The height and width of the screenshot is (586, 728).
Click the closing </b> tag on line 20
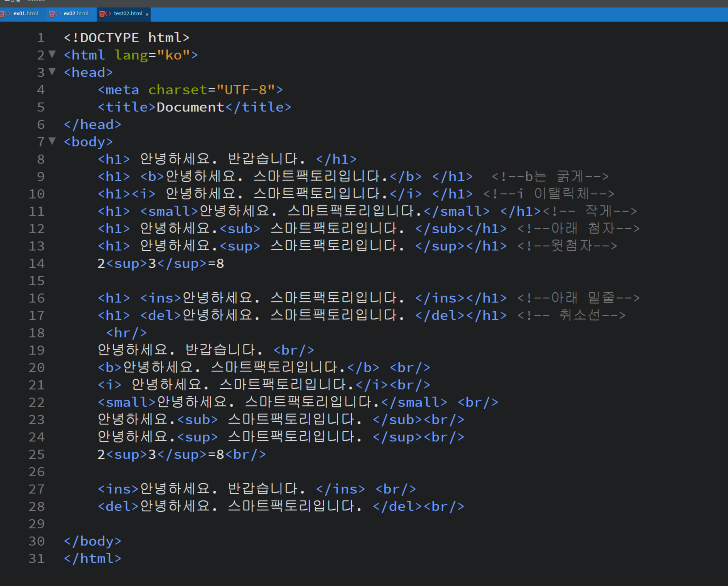pos(363,368)
